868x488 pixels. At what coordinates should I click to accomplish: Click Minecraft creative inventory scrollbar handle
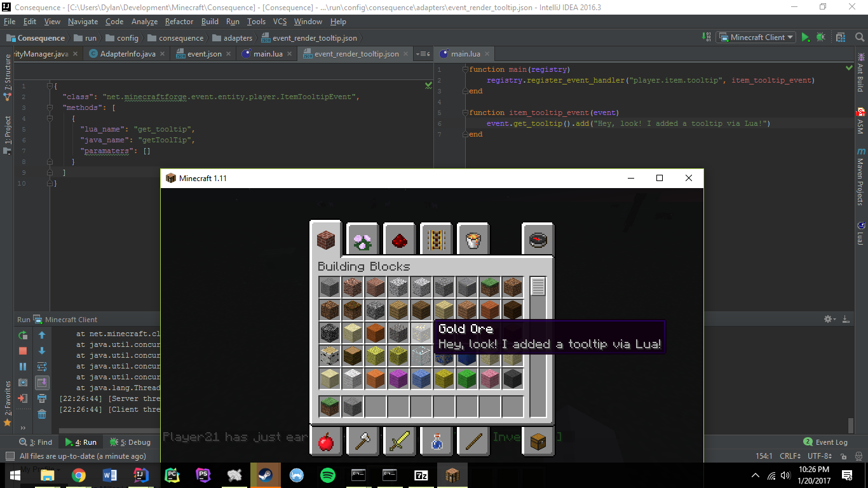coord(538,287)
